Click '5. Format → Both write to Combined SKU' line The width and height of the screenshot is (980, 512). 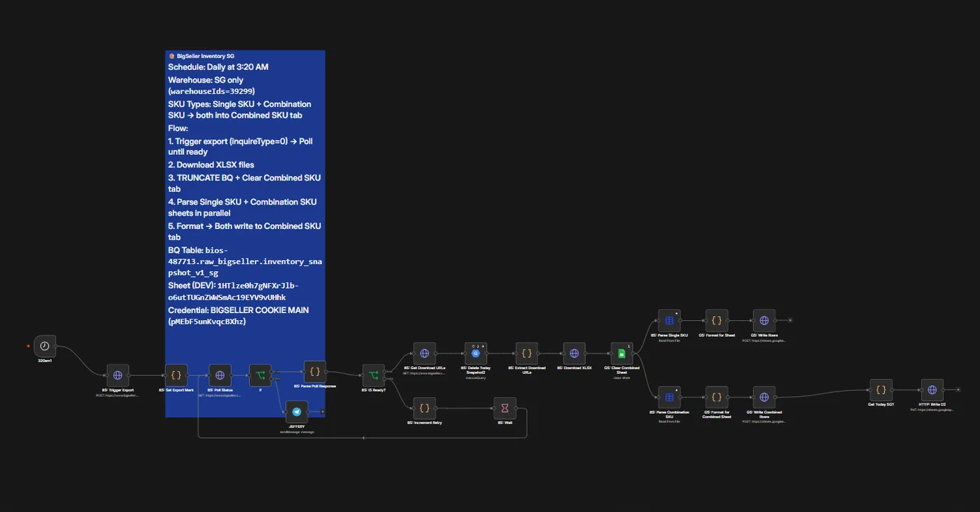[244, 226]
